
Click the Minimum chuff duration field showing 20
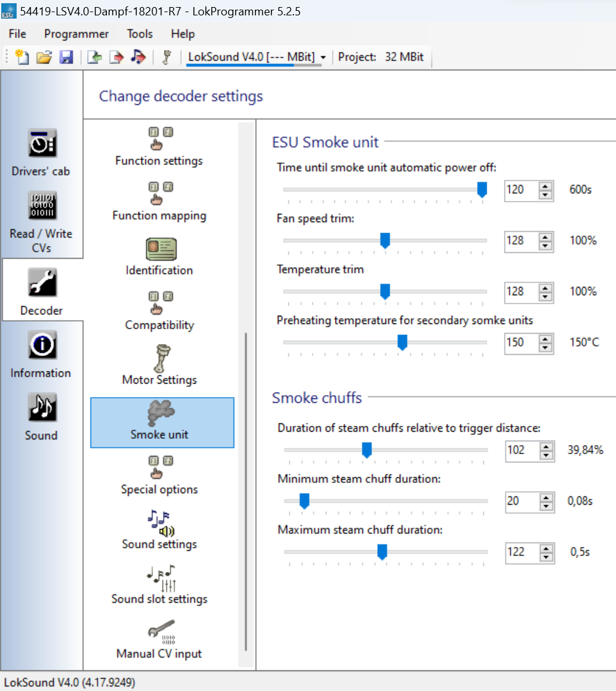[x=522, y=501]
